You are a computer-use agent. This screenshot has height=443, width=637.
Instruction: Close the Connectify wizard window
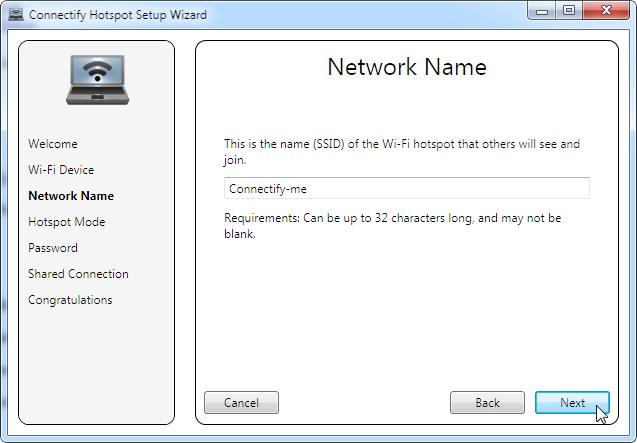tap(606, 10)
